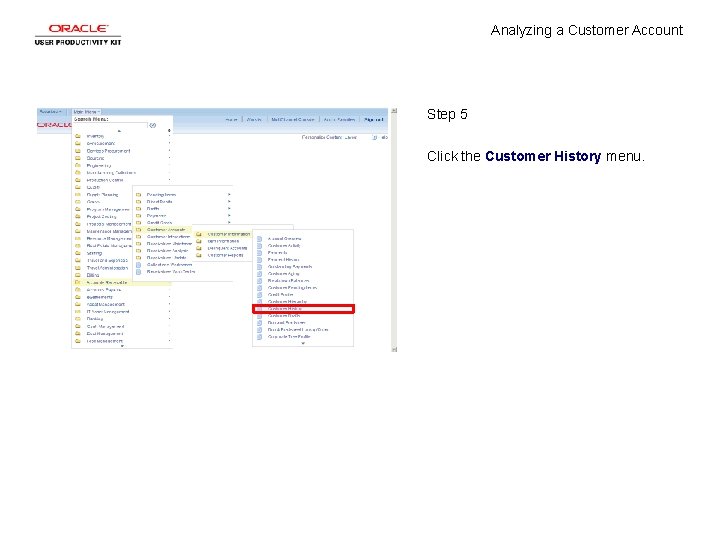Expand Pending Items submenu arrow

click(x=229, y=195)
